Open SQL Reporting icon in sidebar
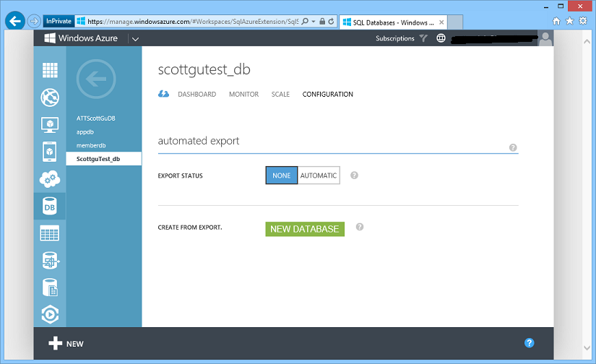This screenshot has height=364, width=596. (50, 260)
